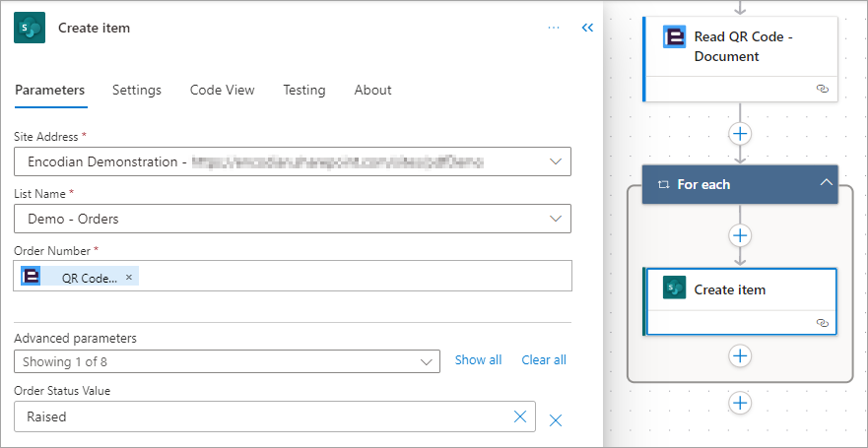Click the Encodian icon on QR Code token
This screenshot has height=448, width=868.
point(31,276)
